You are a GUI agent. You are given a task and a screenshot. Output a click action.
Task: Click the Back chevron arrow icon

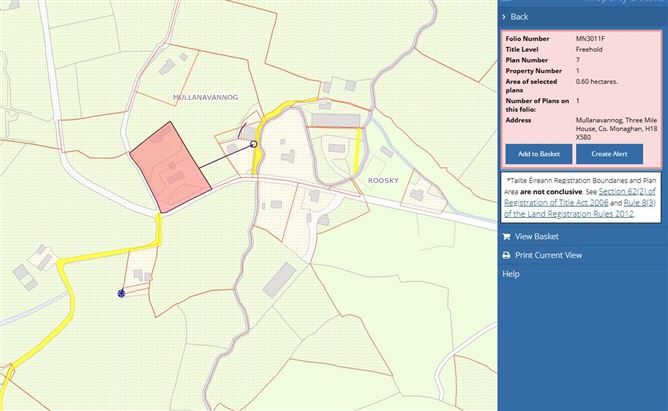505,17
